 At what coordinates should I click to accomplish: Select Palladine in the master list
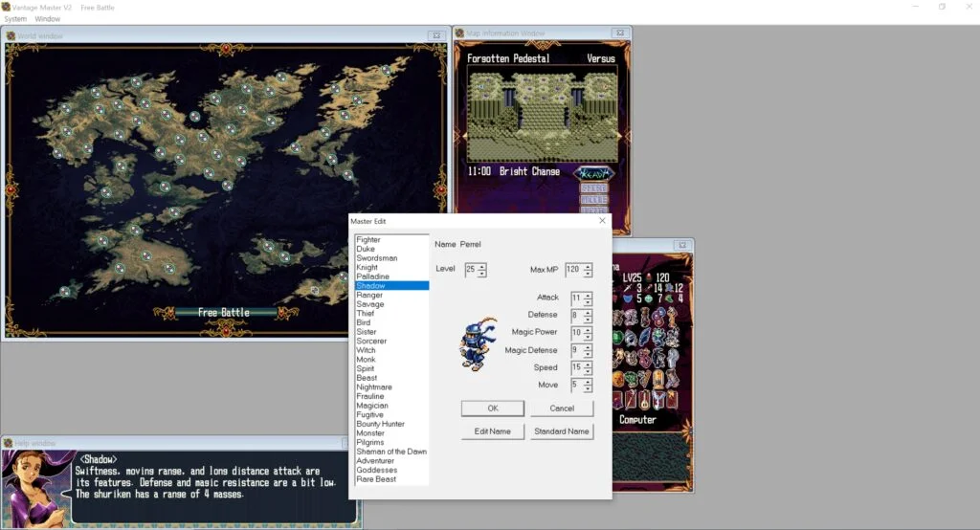pos(391,276)
